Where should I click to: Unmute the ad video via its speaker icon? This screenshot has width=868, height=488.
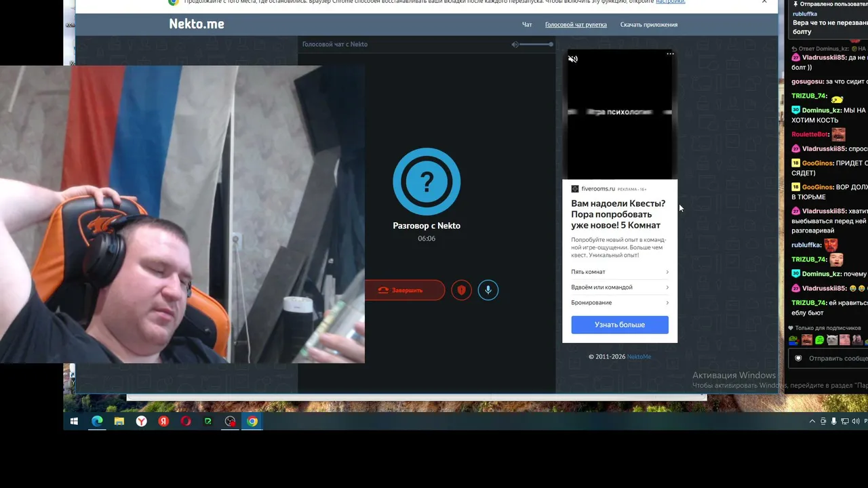573,59
